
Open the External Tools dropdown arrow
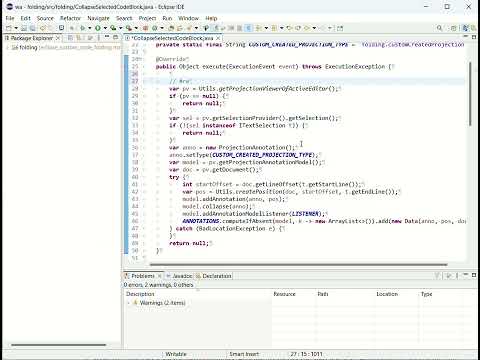(136, 28)
